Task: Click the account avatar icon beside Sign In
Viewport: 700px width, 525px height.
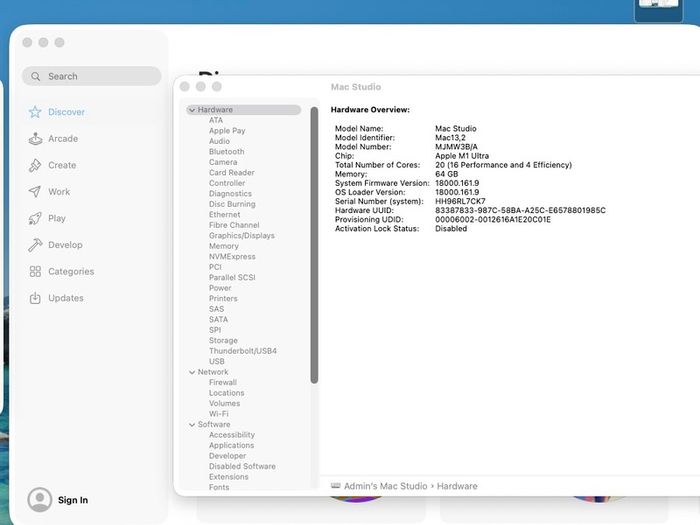Action: tap(40, 500)
